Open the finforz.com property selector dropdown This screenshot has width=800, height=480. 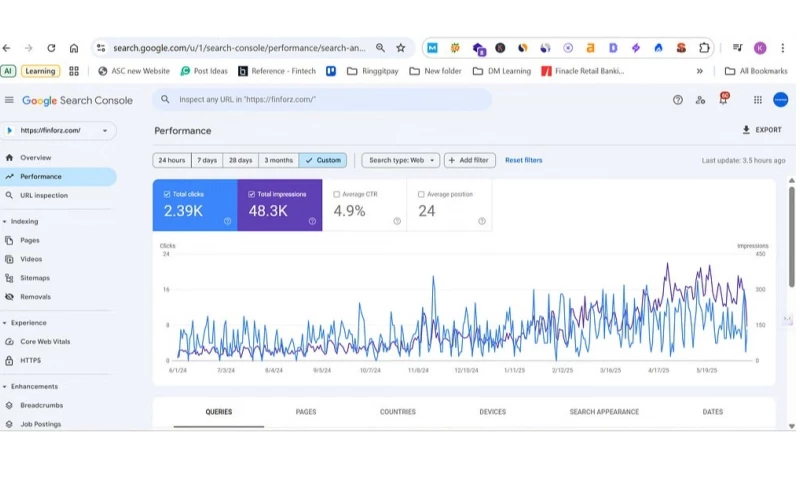58,131
